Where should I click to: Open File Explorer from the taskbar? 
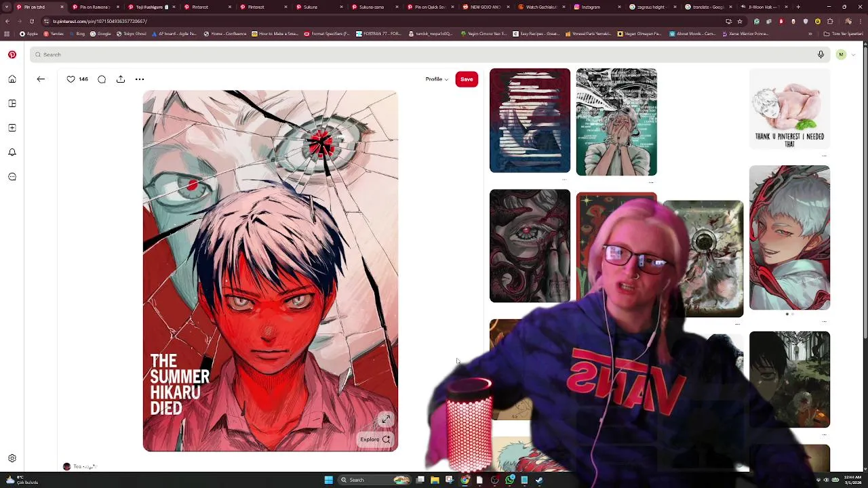point(435,480)
